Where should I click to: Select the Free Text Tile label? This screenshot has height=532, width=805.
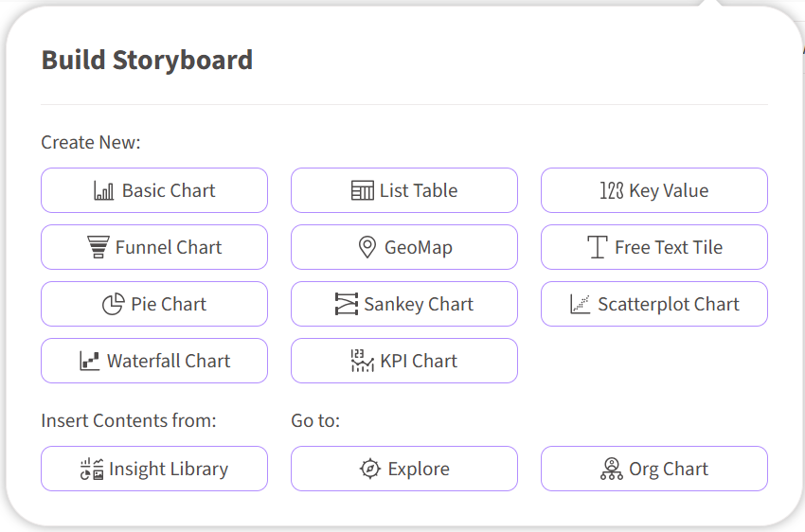pos(669,247)
